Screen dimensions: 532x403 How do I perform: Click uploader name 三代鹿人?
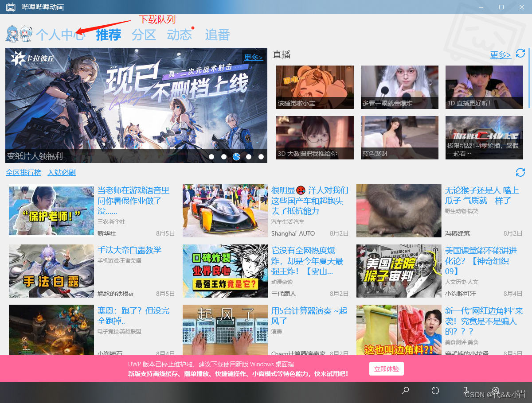coord(284,294)
